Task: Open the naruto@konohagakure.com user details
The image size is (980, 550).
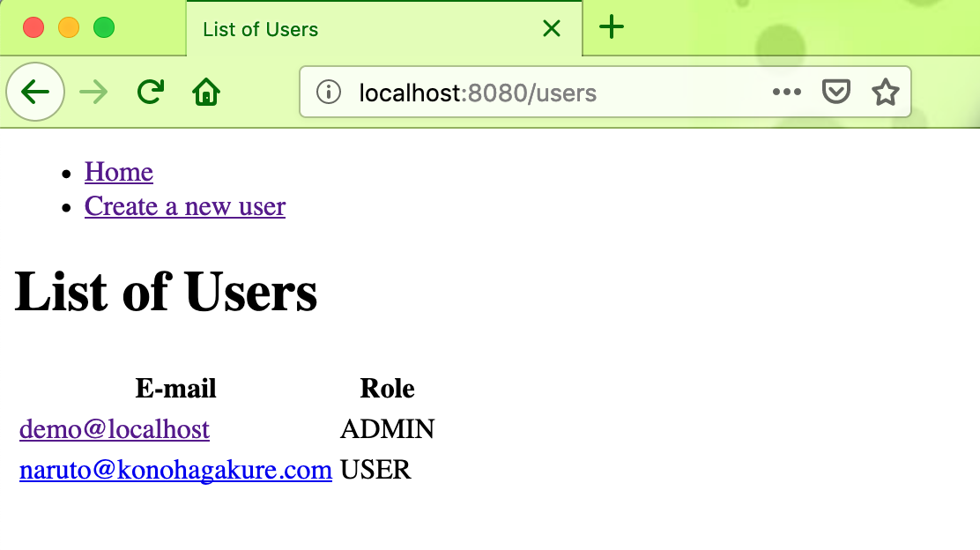Action: point(174,469)
